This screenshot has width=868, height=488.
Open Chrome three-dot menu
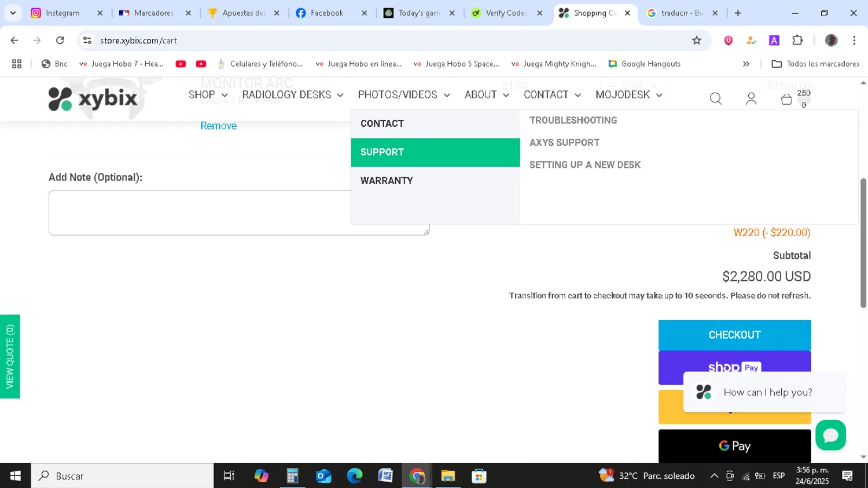[x=854, y=41]
